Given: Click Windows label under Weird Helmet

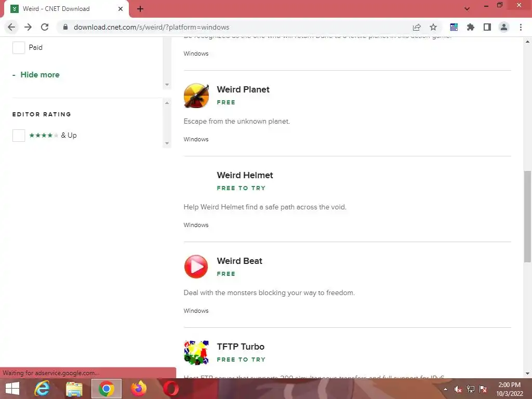Looking at the screenshot, I should coord(196,225).
